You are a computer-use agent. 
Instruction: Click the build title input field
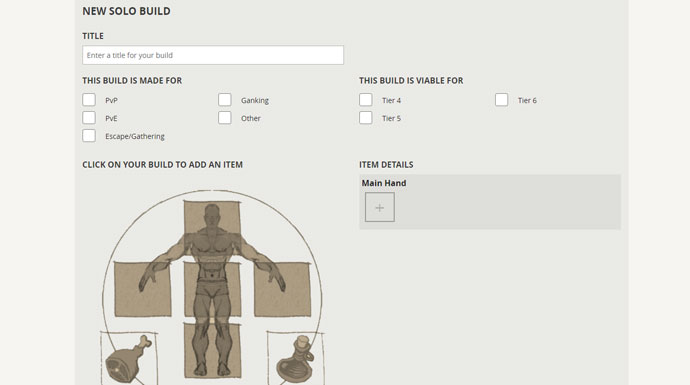pyautogui.click(x=213, y=55)
